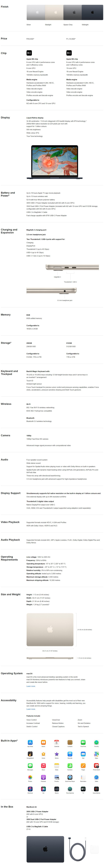Click the Voice Memos app icon
104x868 pixels.
pyautogui.click(x=96, y=789)
